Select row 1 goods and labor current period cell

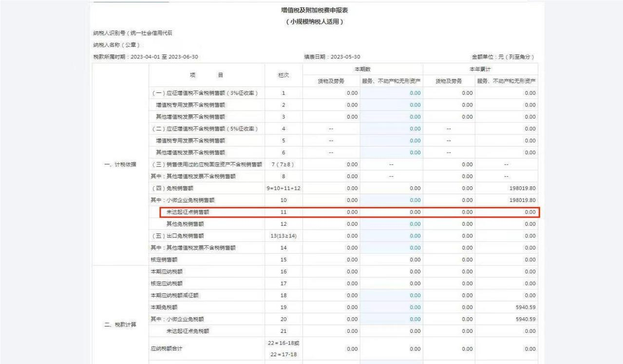click(331, 92)
